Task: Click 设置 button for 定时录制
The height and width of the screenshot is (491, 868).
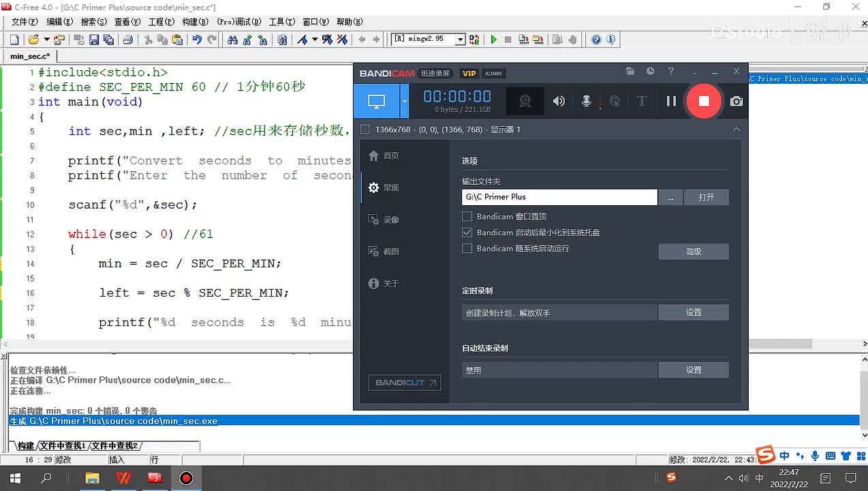Action: (x=694, y=312)
